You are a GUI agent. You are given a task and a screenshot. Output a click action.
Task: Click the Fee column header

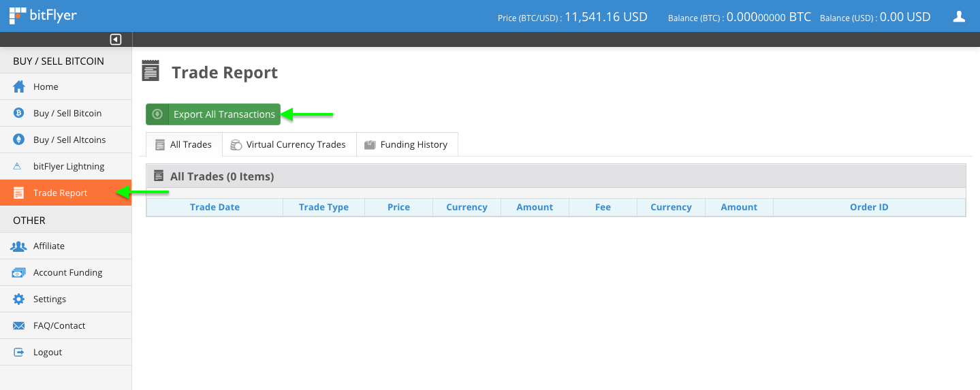pyautogui.click(x=603, y=207)
